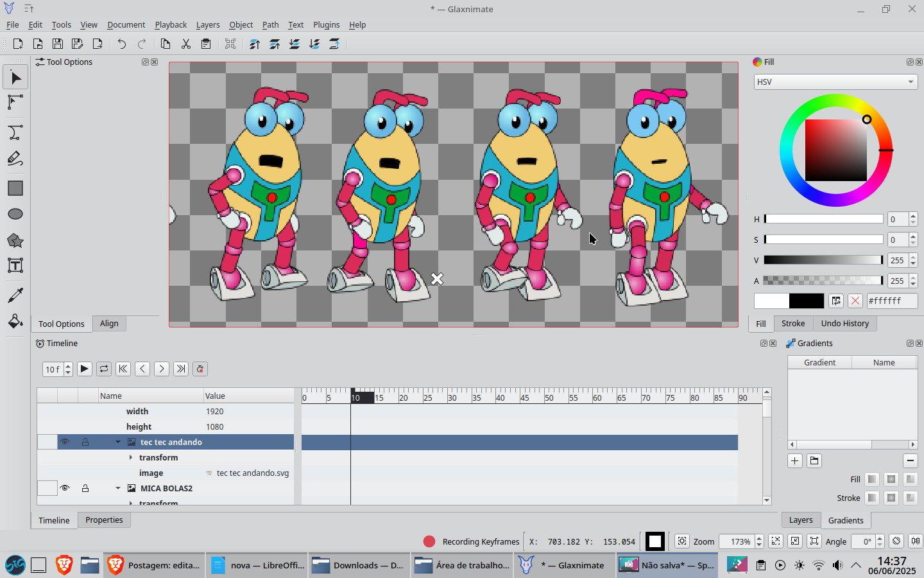Select the fill bucket tool
The image size is (924, 578).
point(15,321)
